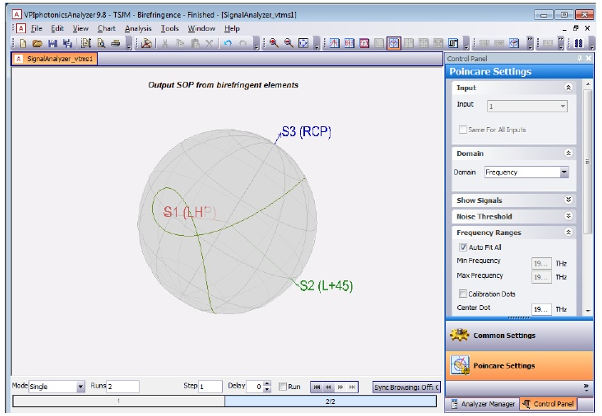Viewport: 602px width, 416px height.
Task: Open the Analysis menu
Action: [138, 29]
